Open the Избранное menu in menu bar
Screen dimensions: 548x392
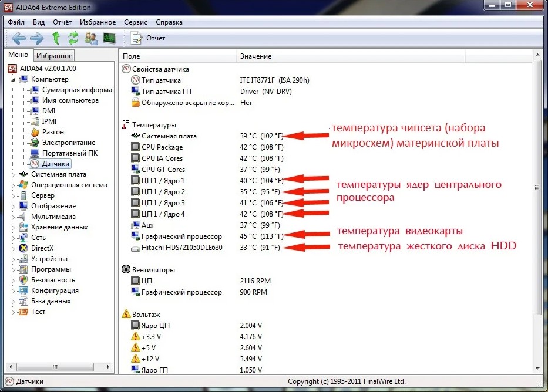point(98,22)
